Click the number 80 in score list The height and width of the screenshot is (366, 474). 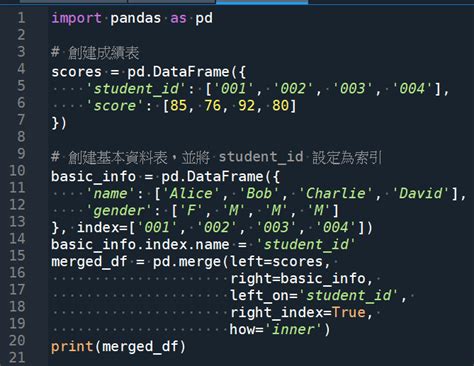280,106
